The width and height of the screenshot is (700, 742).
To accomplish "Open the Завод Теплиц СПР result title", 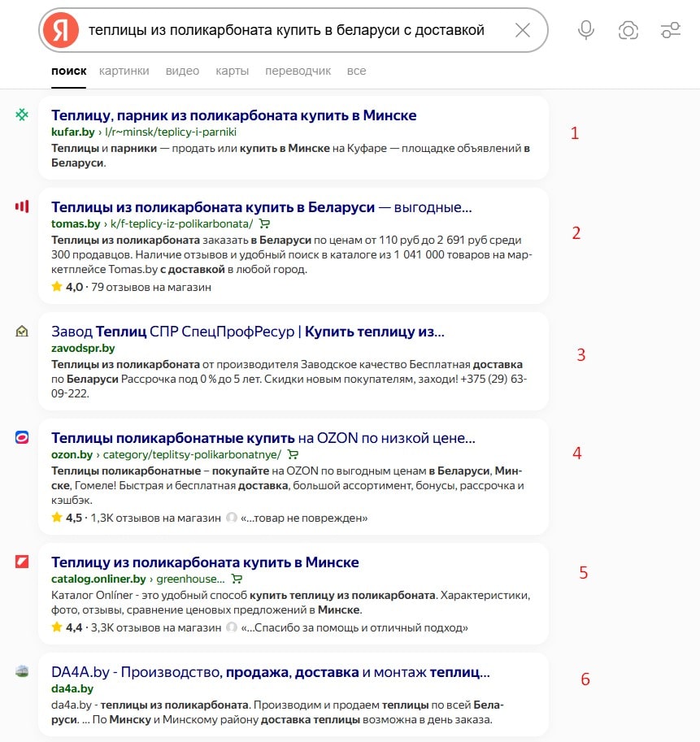I will tap(247, 332).
